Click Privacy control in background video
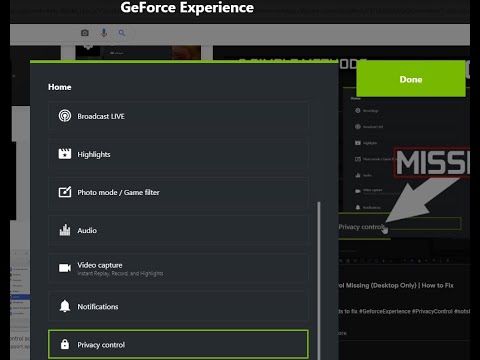Screen dimensions: 480x360 point(361,227)
